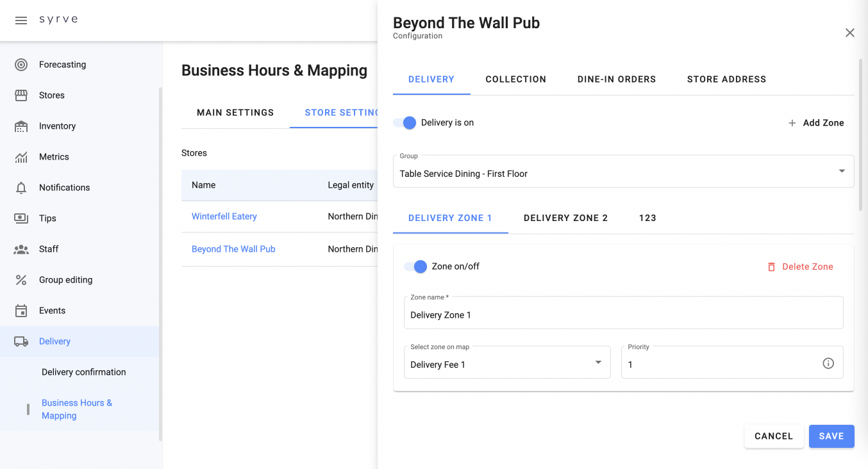Image resolution: width=868 pixels, height=469 pixels.
Task: Switch to the Collection tab
Action: tap(515, 79)
